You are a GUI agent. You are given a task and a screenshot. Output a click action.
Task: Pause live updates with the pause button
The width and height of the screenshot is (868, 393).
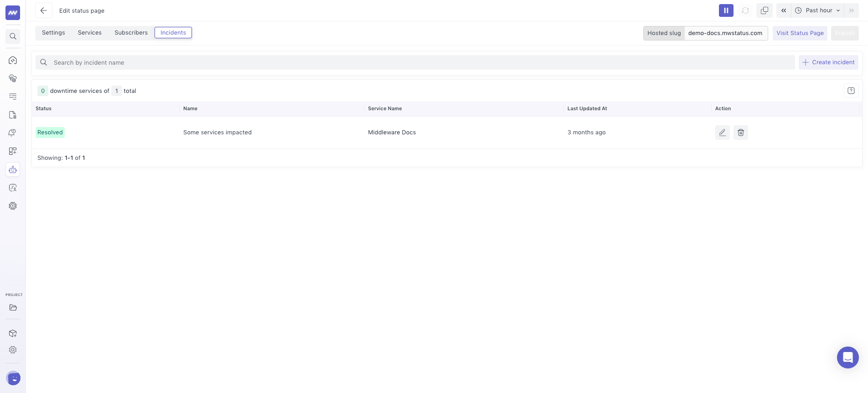(x=726, y=10)
